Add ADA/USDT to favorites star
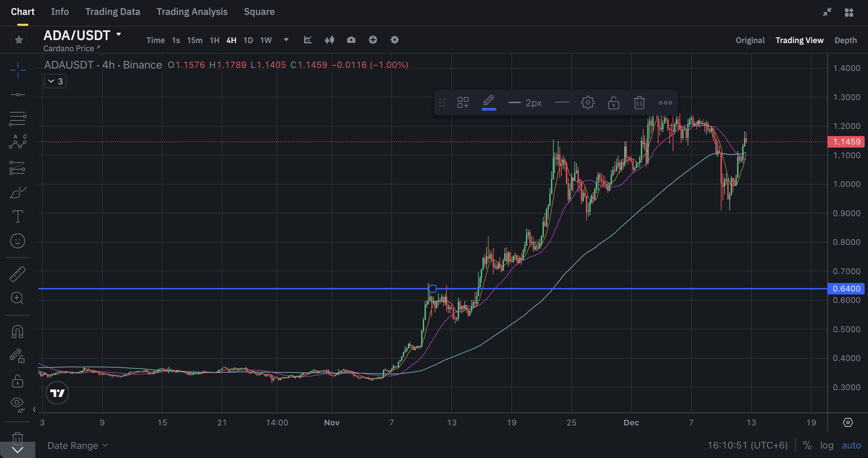Viewport: 868px width, 458px height. [19, 40]
